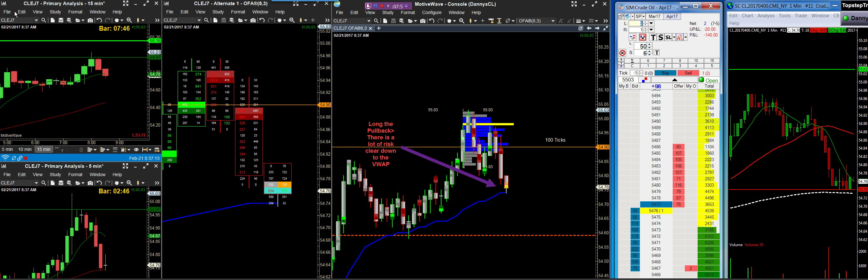This screenshot has height=280, width=868.
Task: Click the broken link icon in status bar
Action: coord(14,158)
